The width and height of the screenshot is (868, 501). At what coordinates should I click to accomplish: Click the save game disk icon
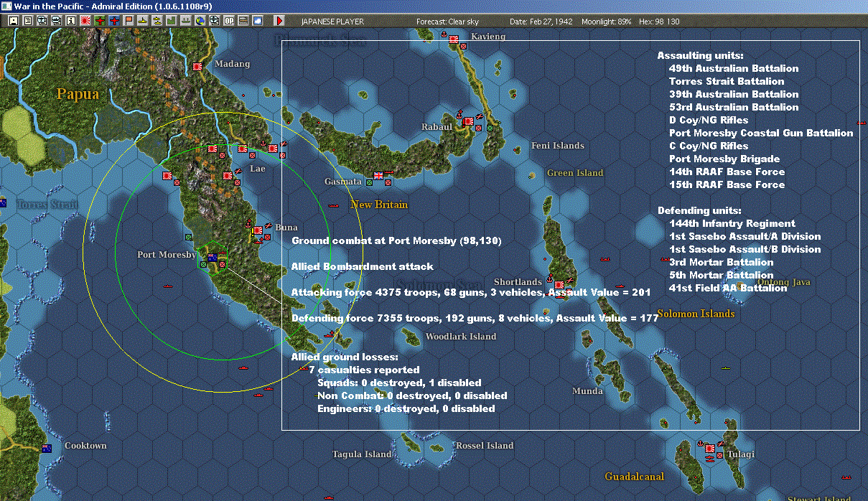[x=14, y=21]
